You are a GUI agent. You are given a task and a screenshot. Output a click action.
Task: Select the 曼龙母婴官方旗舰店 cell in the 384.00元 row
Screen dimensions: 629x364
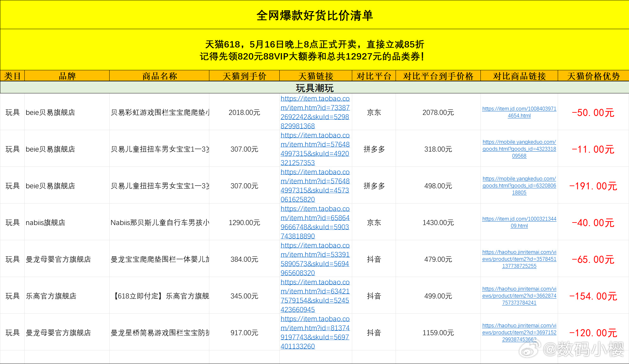67,259
